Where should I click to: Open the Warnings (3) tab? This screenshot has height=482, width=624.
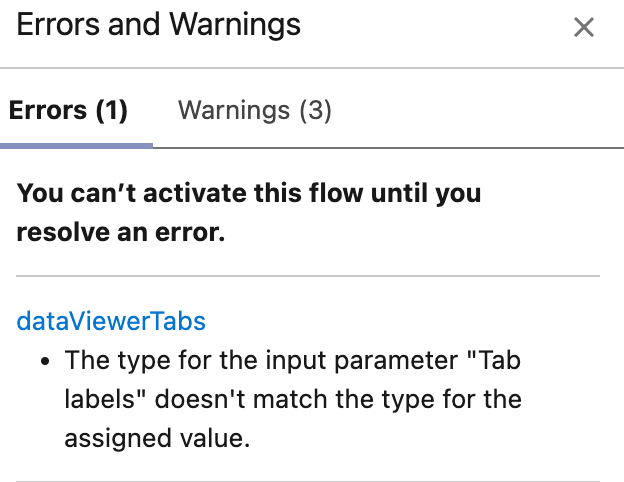tap(255, 110)
